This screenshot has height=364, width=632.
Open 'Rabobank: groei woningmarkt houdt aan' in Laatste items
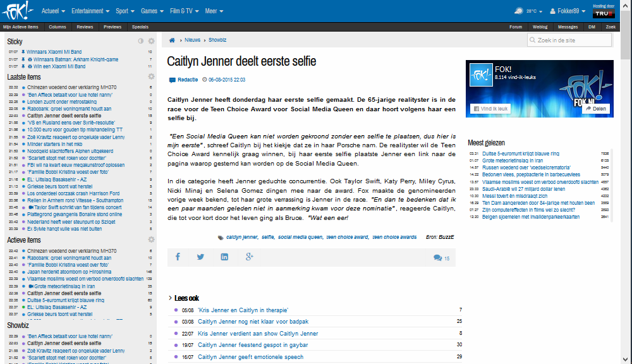[69, 109]
